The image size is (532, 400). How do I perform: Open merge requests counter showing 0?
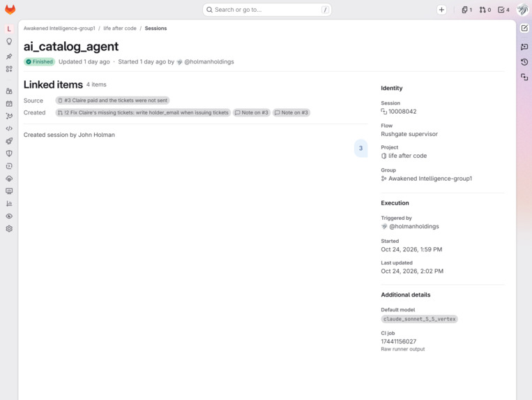click(485, 10)
